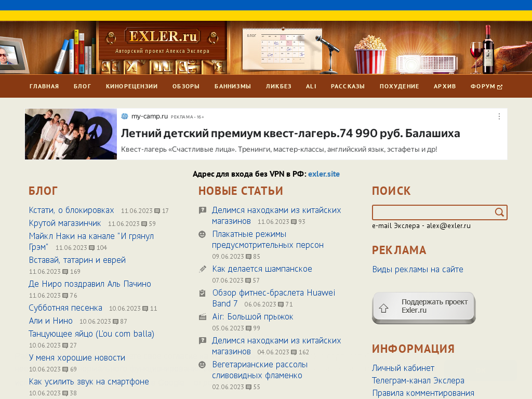The image size is (532, 399).
Task: Click the search magnifier icon
Action: pos(499,212)
